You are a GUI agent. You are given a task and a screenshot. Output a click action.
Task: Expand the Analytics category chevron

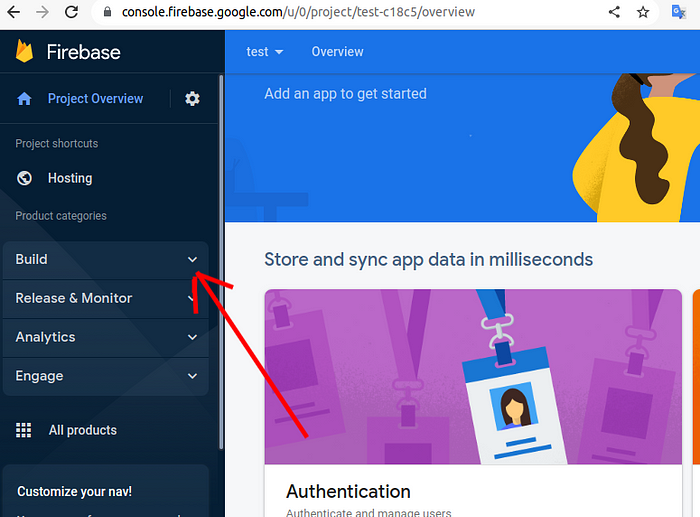click(x=192, y=337)
